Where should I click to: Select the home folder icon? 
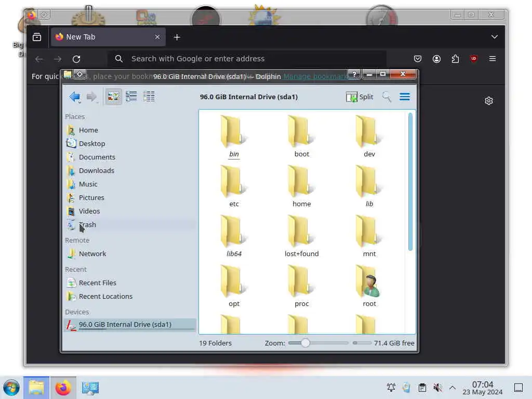(301, 181)
